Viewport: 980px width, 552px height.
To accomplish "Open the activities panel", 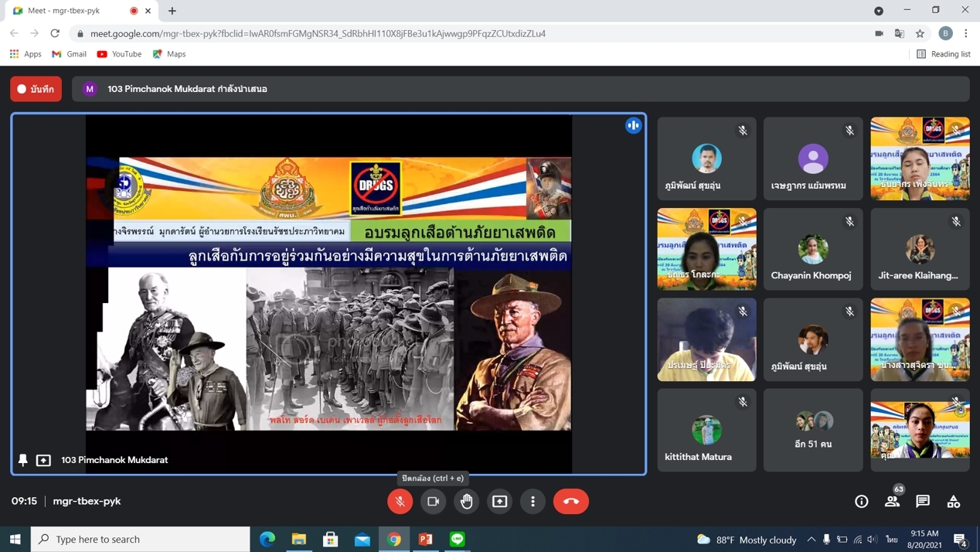I will point(954,501).
